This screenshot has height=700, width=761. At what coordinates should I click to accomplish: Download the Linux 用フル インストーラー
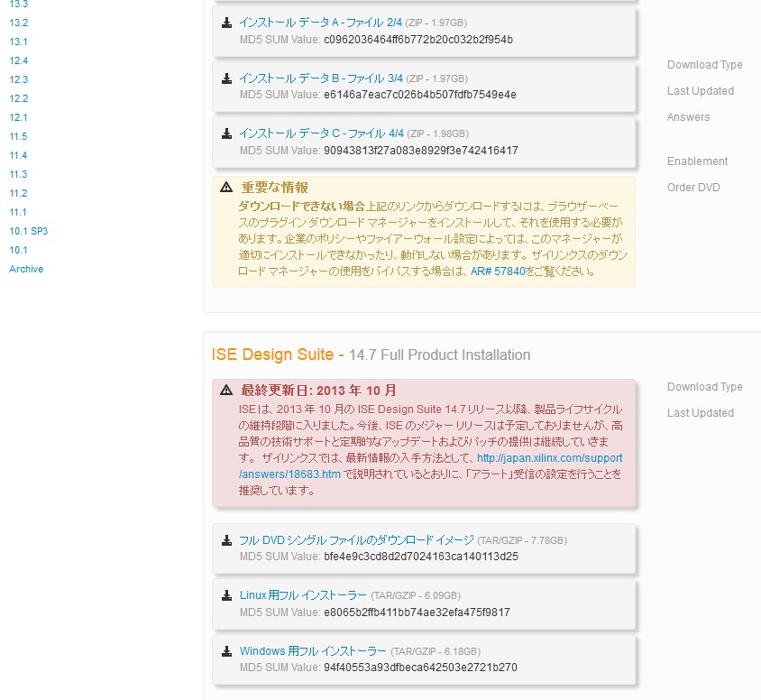pos(303,595)
